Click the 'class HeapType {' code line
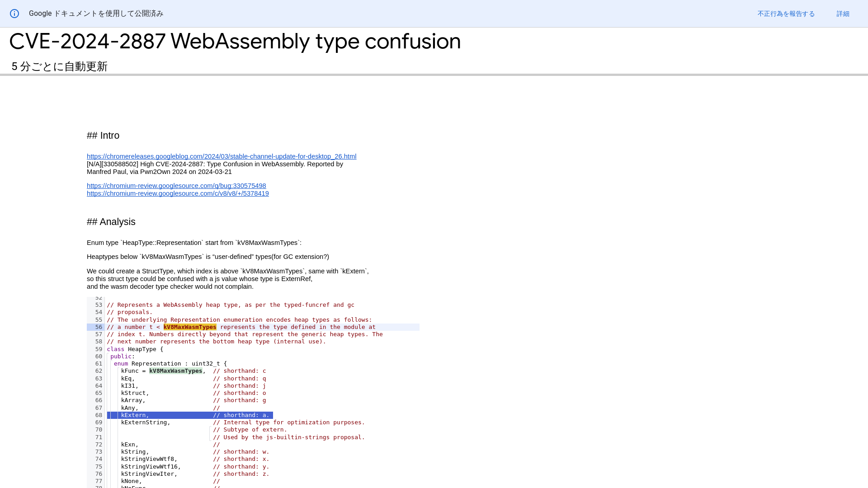The image size is (868, 488). point(135,349)
